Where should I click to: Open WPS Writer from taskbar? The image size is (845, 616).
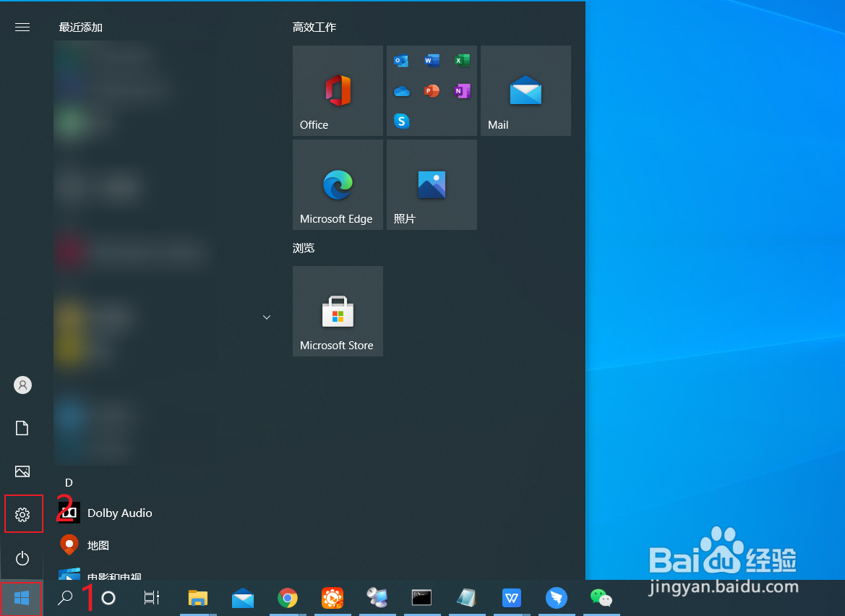point(512,598)
